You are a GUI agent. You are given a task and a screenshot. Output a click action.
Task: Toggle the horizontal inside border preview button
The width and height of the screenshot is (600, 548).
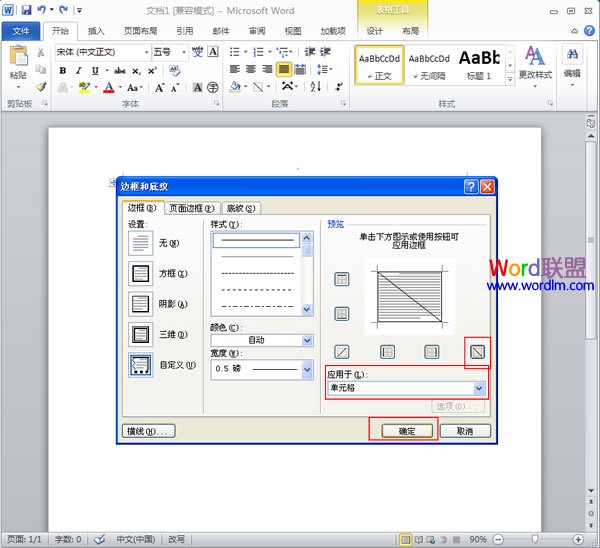coord(342,314)
